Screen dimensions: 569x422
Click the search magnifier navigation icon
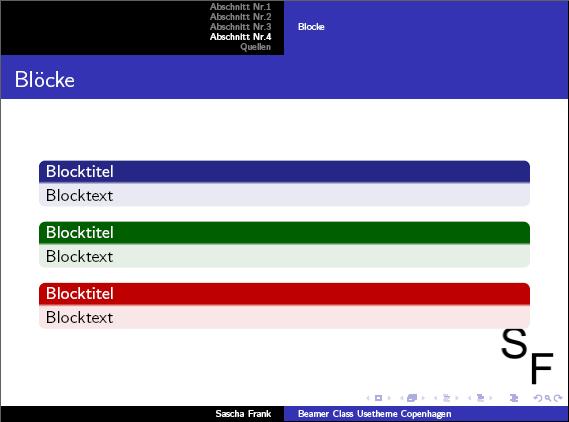click(x=548, y=398)
